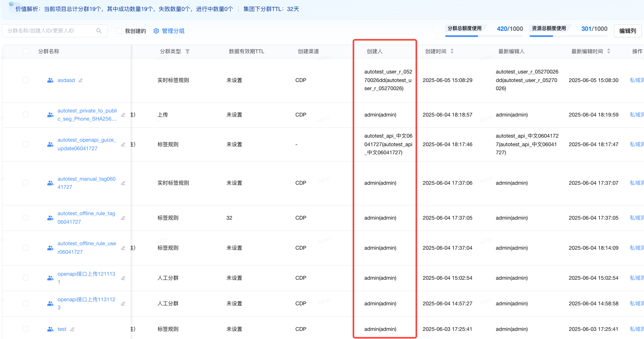Click the 创建渠道 column header
Viewport: 644px width, 339px height.
tap(308, 52)
